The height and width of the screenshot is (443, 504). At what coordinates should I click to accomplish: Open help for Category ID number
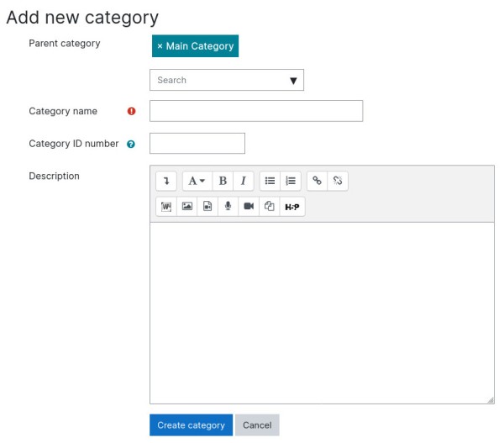131,144
